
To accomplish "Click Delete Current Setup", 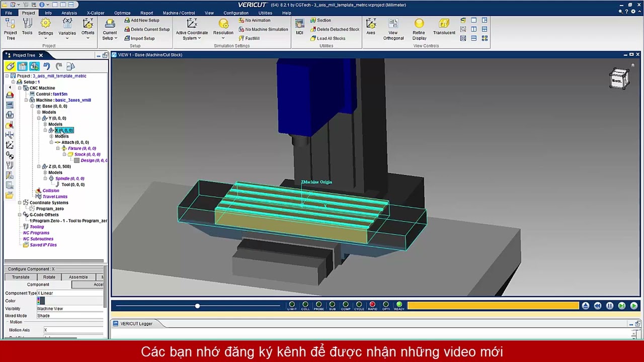I will (x=147, y=29).
